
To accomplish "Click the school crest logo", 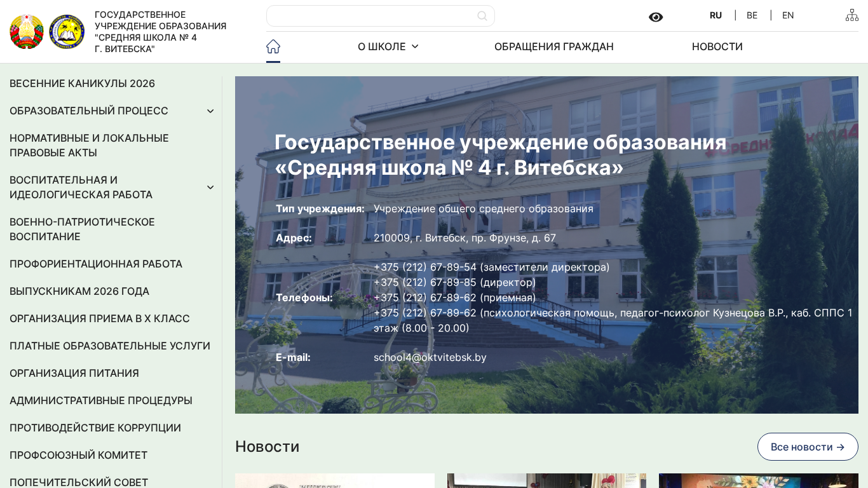I will point(67,32).
